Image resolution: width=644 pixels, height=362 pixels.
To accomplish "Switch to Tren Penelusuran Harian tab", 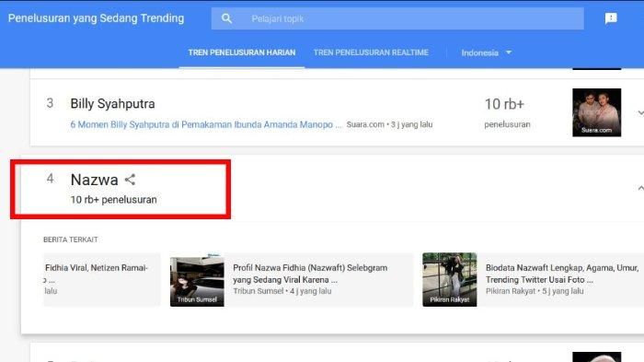I will tap(242, 53).
